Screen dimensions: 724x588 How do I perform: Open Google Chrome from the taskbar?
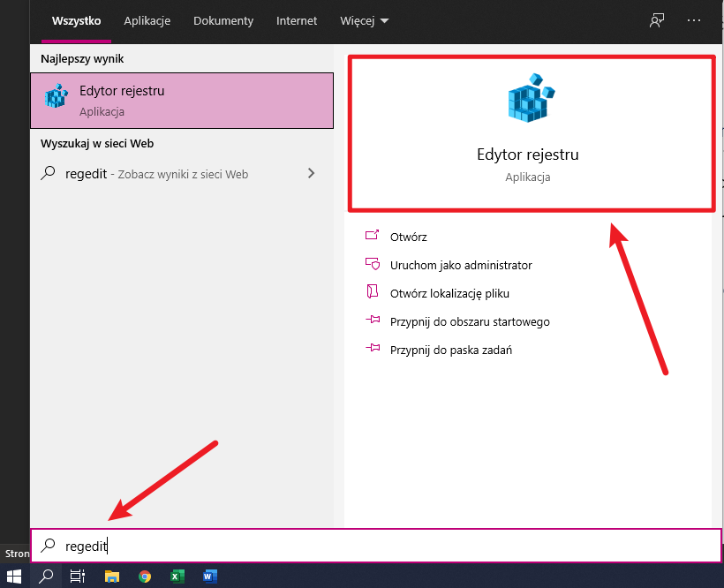[145, 576]
